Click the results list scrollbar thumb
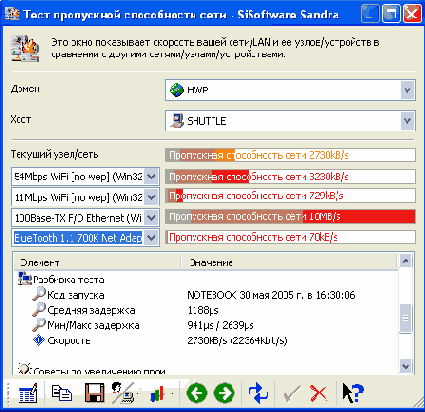This screenshot has height=412, width=425. click(x=406, y=318)
